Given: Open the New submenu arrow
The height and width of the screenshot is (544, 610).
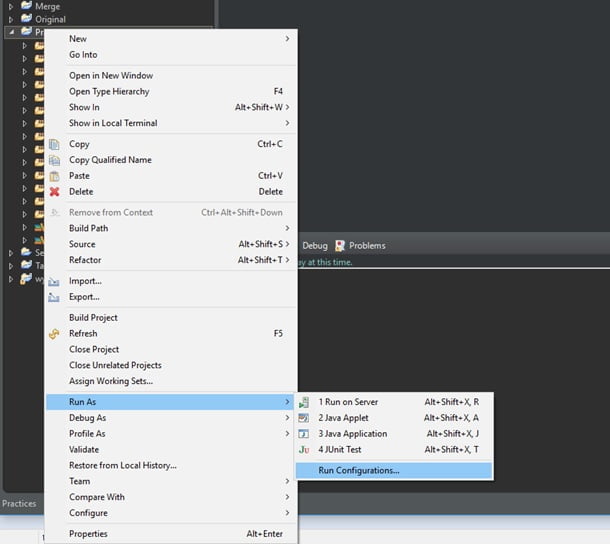Looking at the screenshot, I should [x=287, y=39].
